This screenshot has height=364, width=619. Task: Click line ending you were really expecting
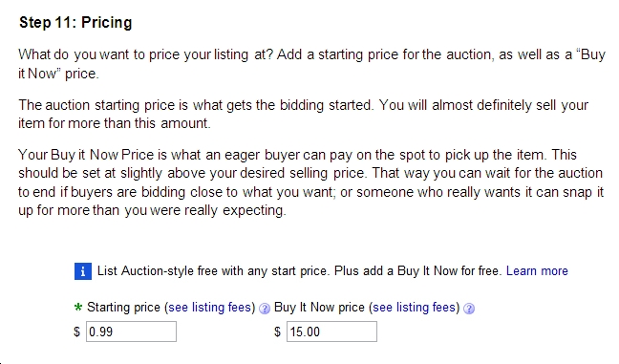[x=152, y=210]
